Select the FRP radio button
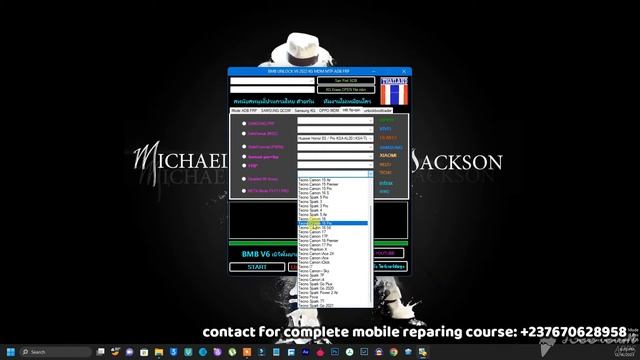 pyautogui.click(x=244, y=166)
